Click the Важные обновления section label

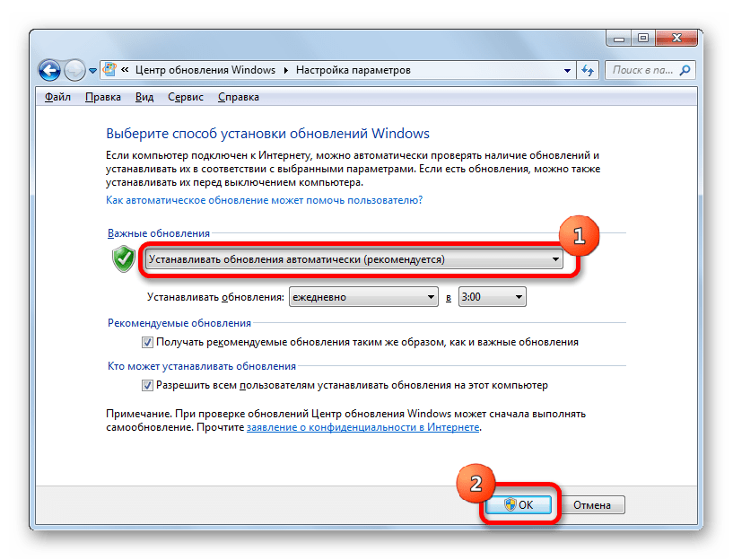click(159, 233)
